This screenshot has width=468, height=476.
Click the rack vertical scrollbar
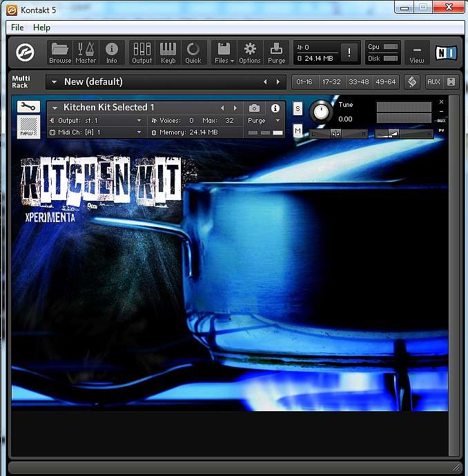(x=454, y=275)
